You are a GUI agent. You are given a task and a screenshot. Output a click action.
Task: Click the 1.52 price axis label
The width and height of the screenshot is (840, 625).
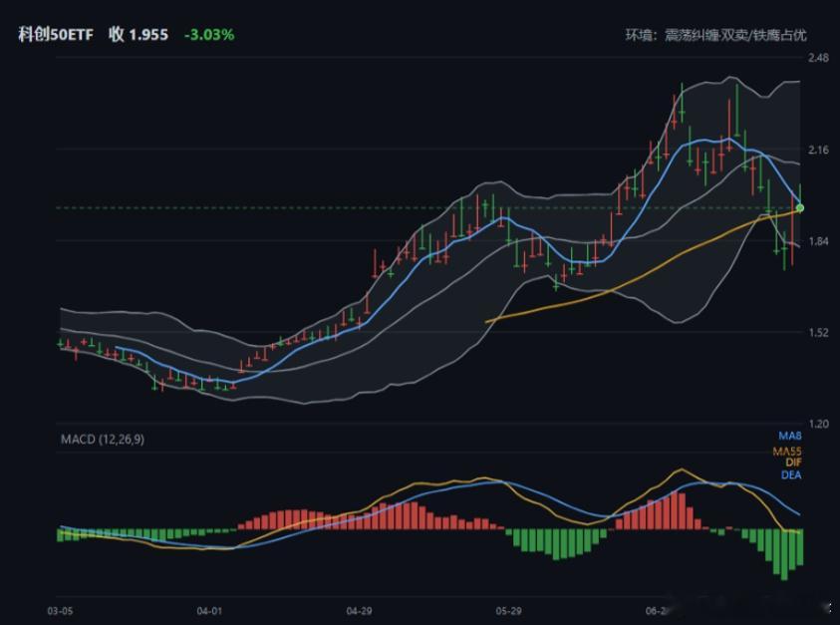click(x=818, y=332)
